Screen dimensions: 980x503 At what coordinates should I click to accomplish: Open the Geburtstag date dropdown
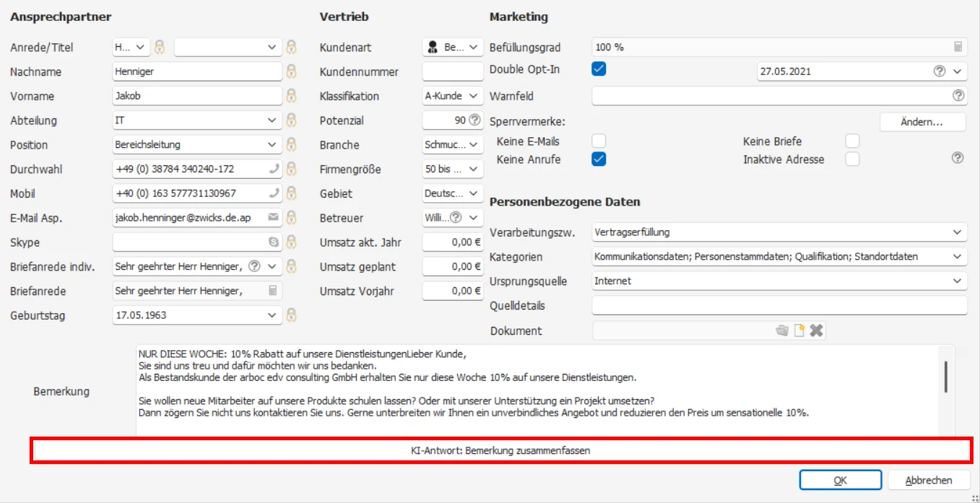272,315
